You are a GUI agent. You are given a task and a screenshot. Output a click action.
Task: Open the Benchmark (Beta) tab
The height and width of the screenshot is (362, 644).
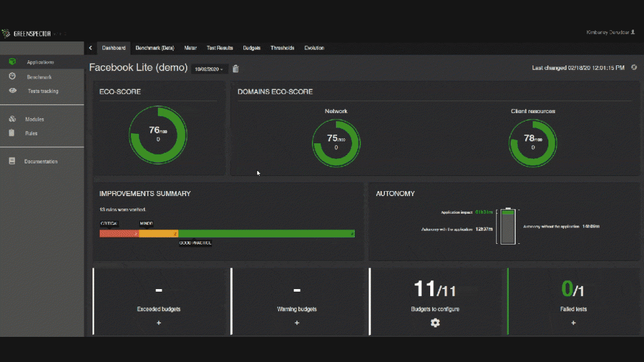click(x=155, y=48)
